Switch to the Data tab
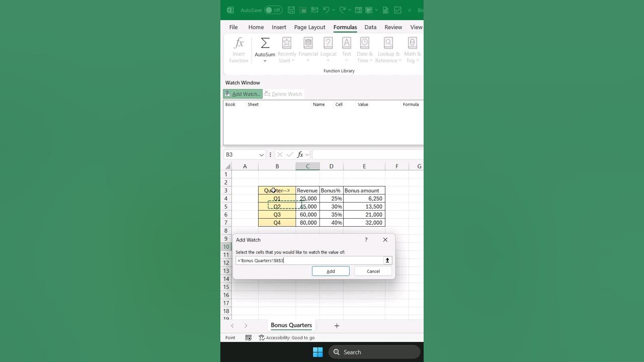This screenshot has width=644, height=362. point(370,27)
